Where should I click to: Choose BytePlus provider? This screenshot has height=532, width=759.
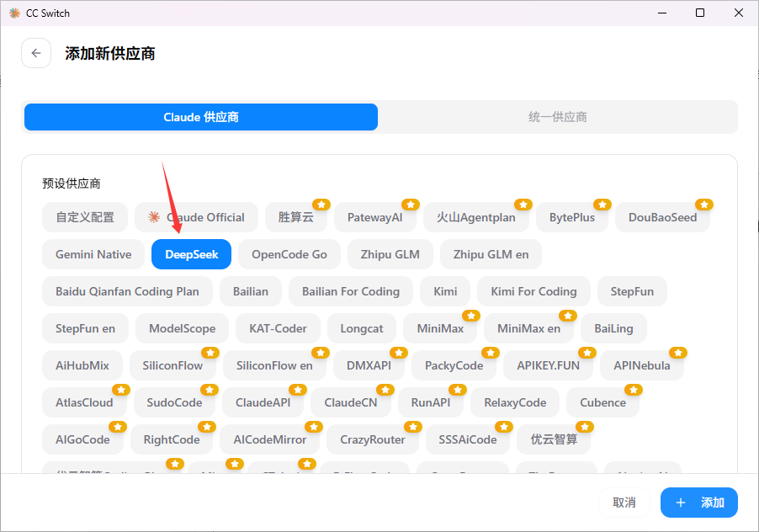click(571, 217)
